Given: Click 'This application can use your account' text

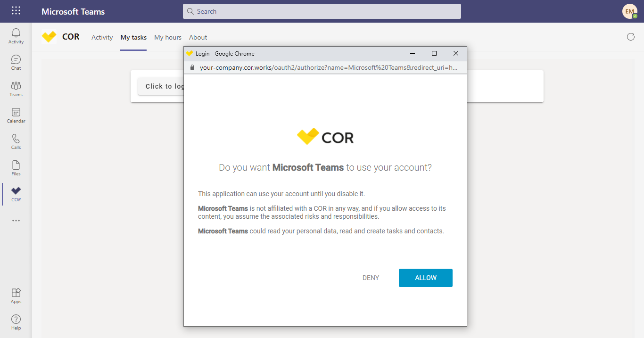Looking at the screenshot, I should pos(281,194).
